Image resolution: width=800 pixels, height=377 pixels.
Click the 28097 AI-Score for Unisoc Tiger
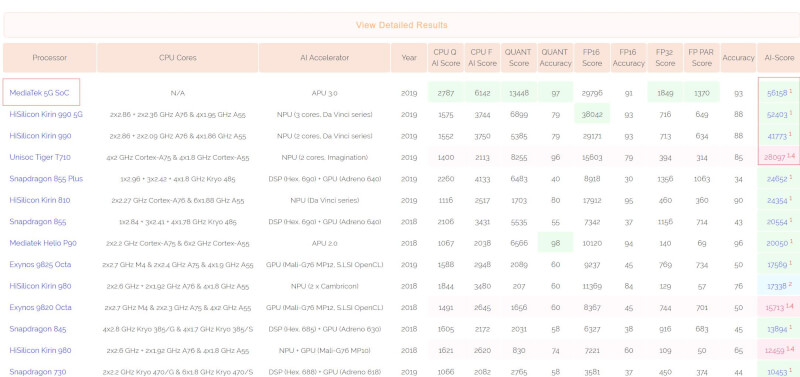[774, 157]
